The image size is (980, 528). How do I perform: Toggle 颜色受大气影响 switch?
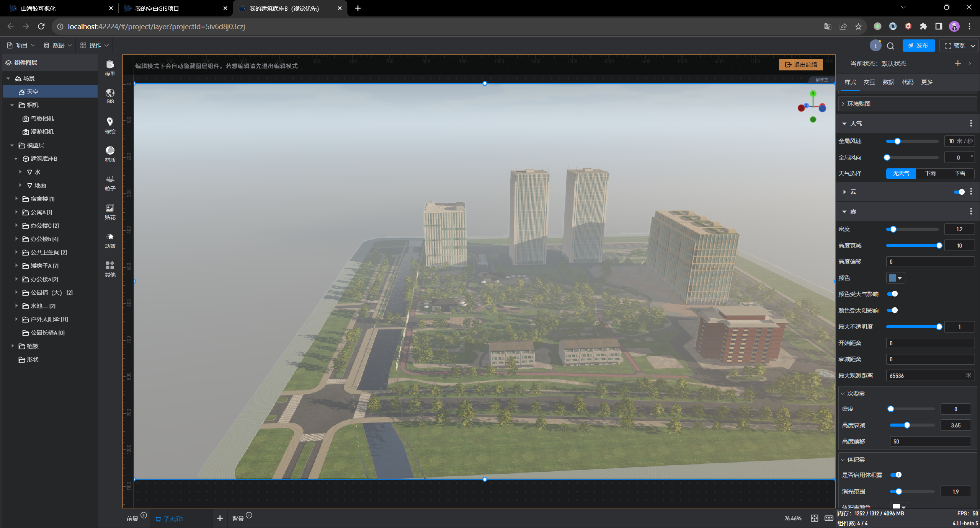[892, 294]
